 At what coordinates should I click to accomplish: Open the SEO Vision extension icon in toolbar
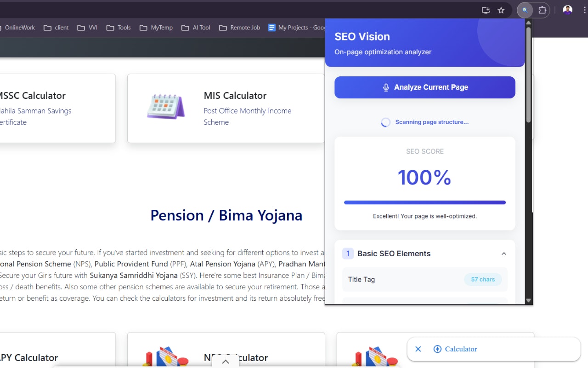point(524,10)
